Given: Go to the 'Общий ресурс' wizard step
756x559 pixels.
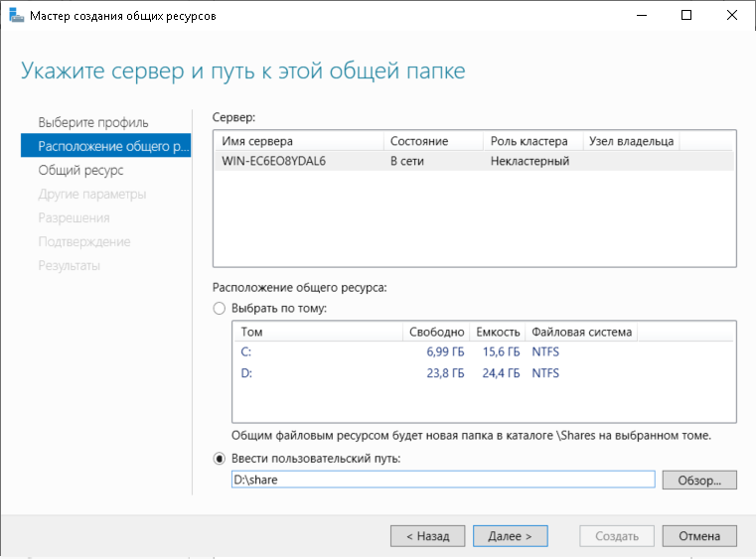Looking at the screenshot, I should (80, 170).
